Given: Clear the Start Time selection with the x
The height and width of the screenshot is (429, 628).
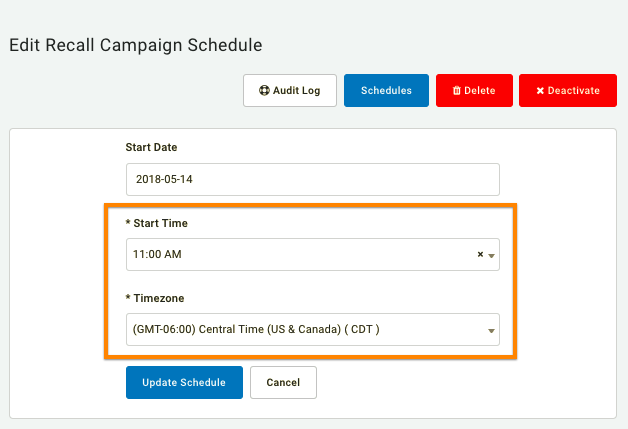Looking at the screenshot, I should [480, 254].
